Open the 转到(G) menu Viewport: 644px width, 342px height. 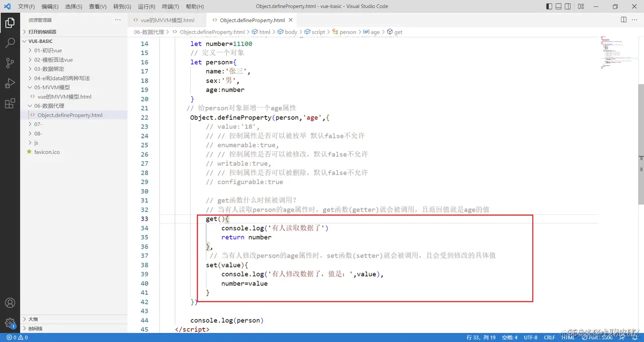pos(122,7)
